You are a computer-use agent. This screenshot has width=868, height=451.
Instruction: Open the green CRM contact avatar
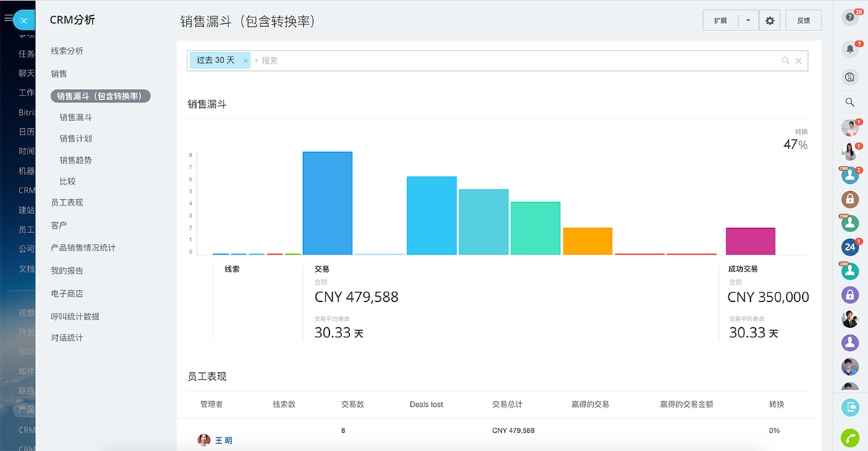[x=850, y=223]
